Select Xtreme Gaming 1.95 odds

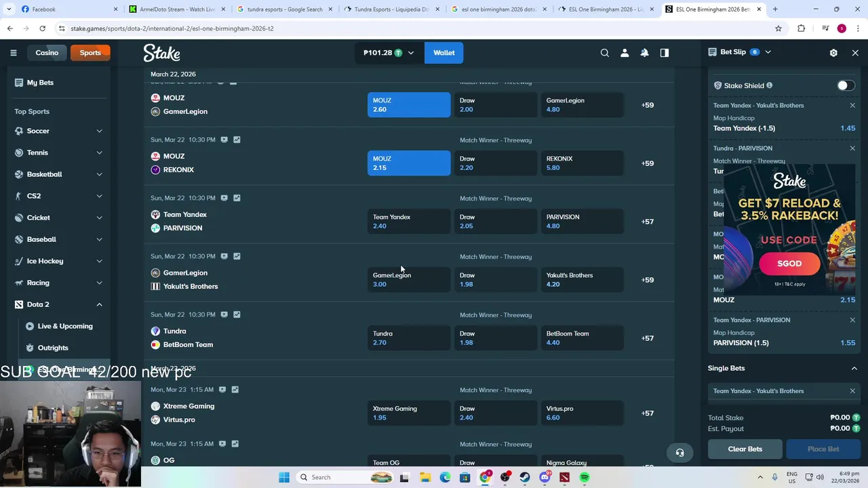[408, 413]
